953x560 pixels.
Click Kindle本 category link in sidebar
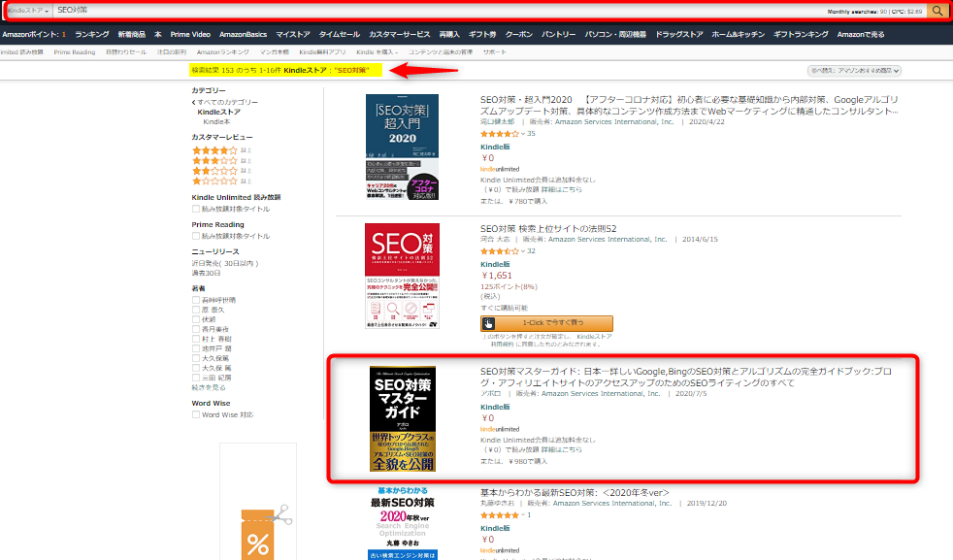tap(216, 121)
